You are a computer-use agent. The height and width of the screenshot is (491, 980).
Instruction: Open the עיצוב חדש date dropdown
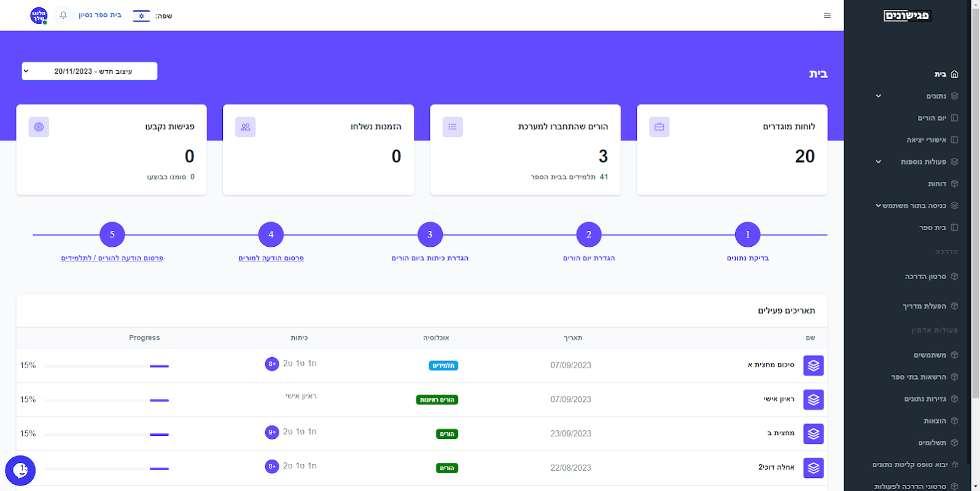tap(90, 71)
